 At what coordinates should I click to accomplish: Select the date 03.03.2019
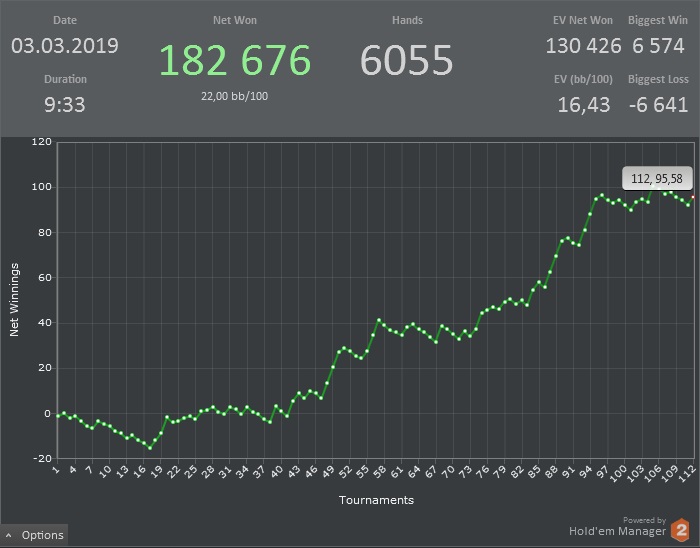pyautogui.click(x=65, y=46)
